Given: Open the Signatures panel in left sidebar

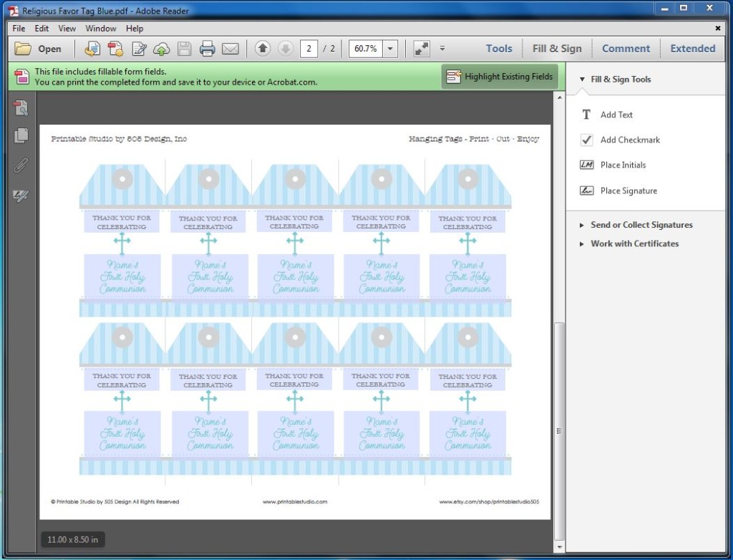Looking at the screenshot, I should pos(21,195).
